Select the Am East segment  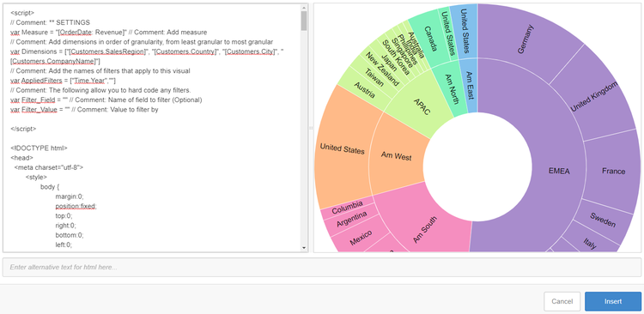[x=471, y=85]
